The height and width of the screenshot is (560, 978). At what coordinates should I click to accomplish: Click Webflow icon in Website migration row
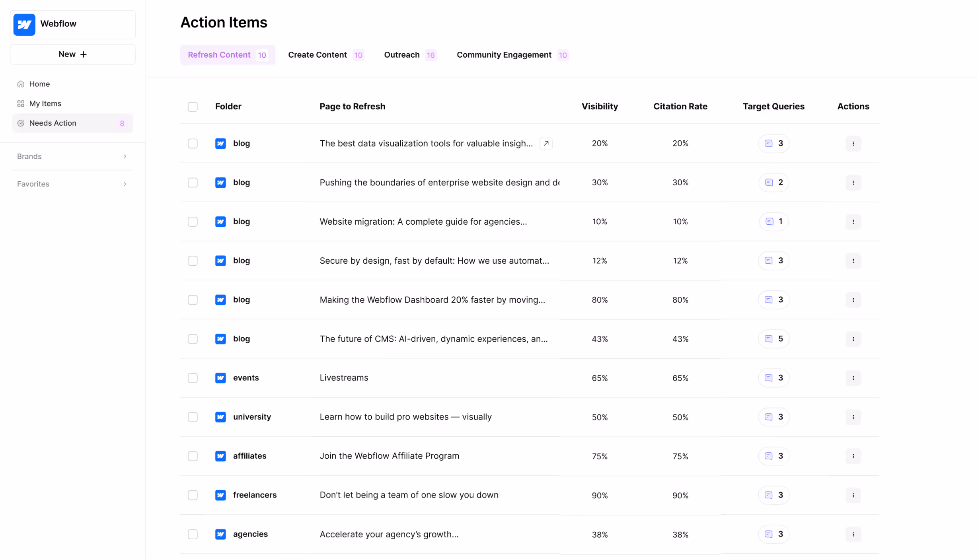(x=220, y=222)
